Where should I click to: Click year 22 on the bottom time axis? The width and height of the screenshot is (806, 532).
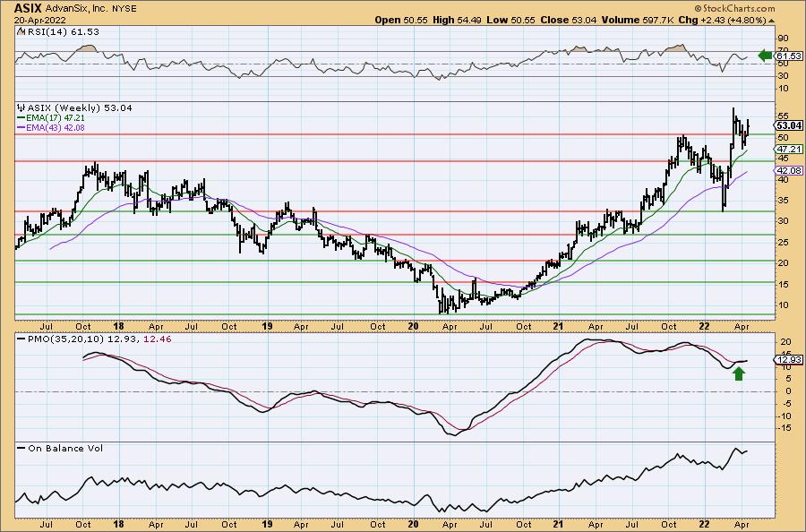pyautogui.click(x=705, y=524)
